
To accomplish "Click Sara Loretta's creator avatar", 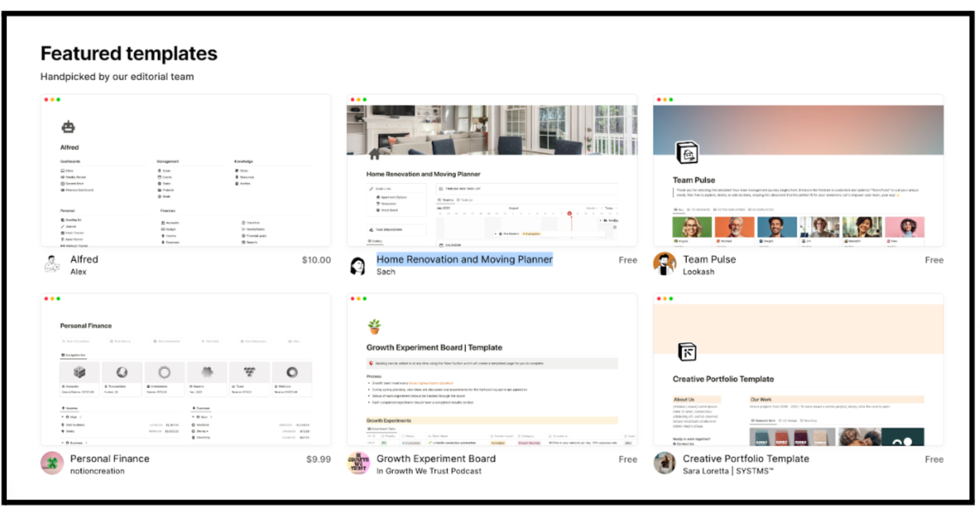I will click(x=664, y=464).
